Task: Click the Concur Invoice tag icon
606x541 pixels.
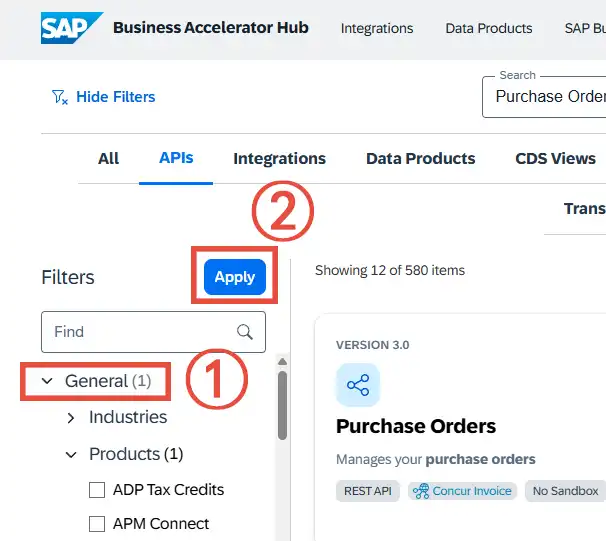Action: [x=420, y=491]
